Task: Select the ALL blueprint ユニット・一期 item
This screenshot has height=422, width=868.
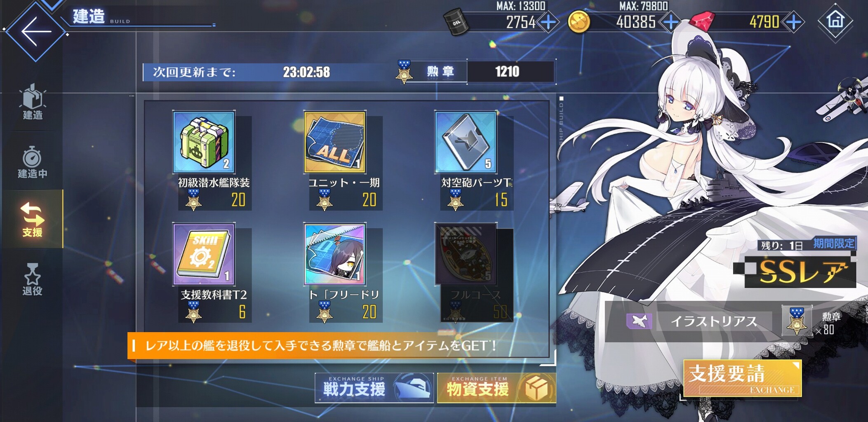Action: [x=335, y=142]
